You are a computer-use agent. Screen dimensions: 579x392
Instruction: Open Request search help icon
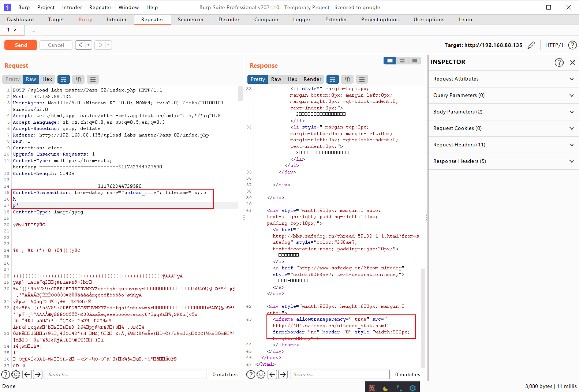[5, 374]
